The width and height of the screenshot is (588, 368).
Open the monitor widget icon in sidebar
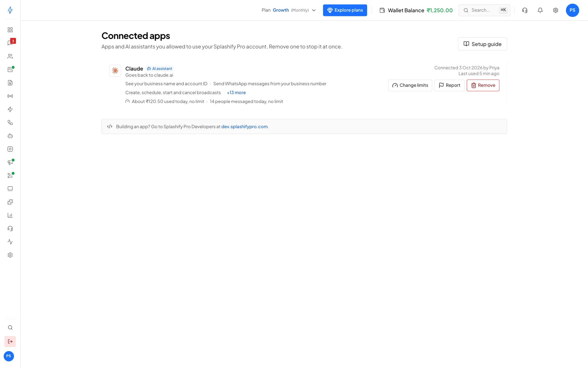click(x=10, y=189)
